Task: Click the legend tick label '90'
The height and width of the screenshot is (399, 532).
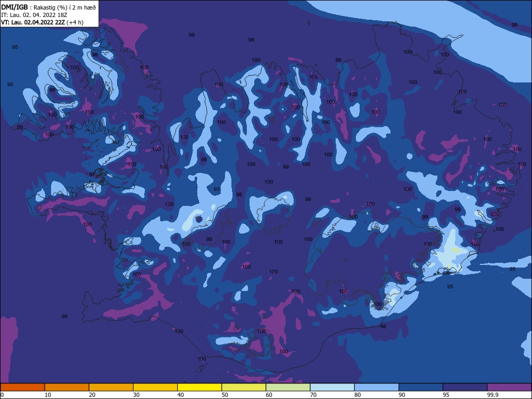Action: coord(402,395)
